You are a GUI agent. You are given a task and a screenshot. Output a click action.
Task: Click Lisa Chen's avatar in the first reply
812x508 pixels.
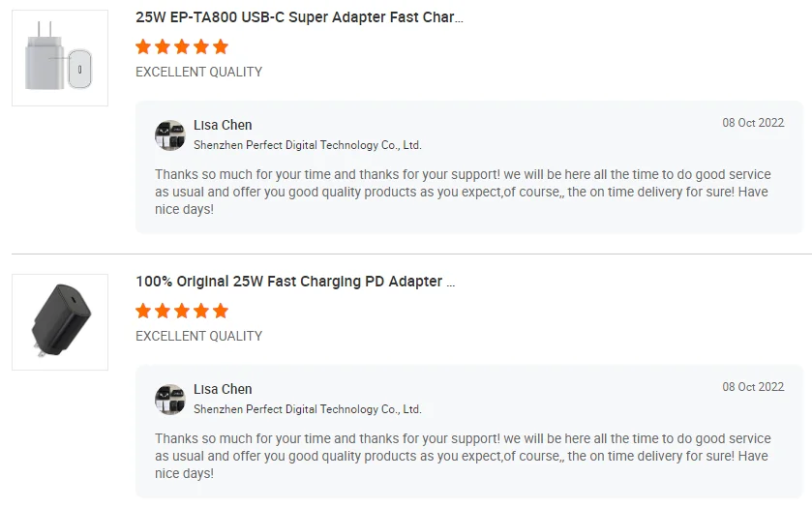tap(170, 135)
